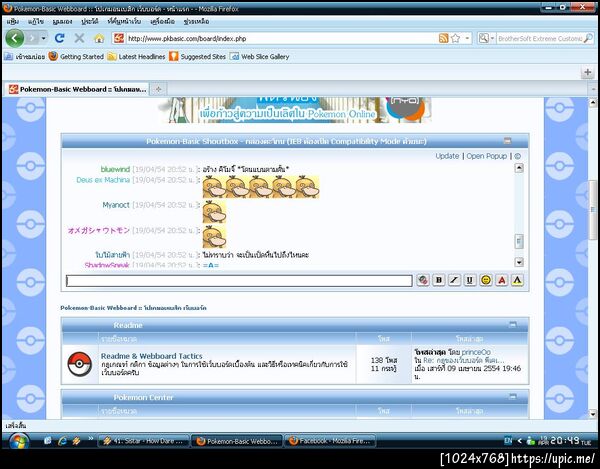Open the search engine selector dropdown
The image size is (600, 469).
486,38
